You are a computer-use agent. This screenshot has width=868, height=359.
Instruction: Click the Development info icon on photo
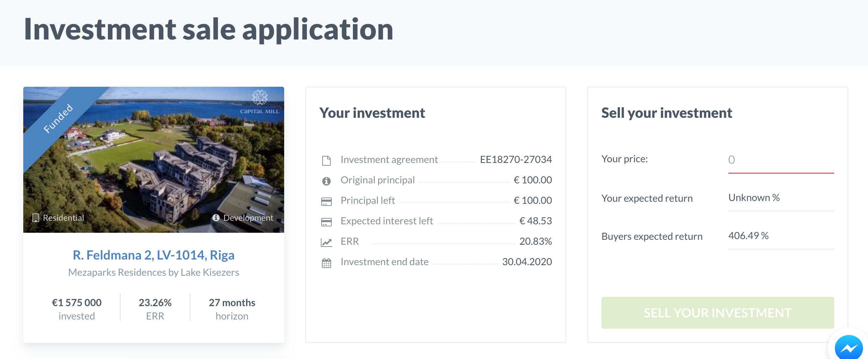(216, 218)
